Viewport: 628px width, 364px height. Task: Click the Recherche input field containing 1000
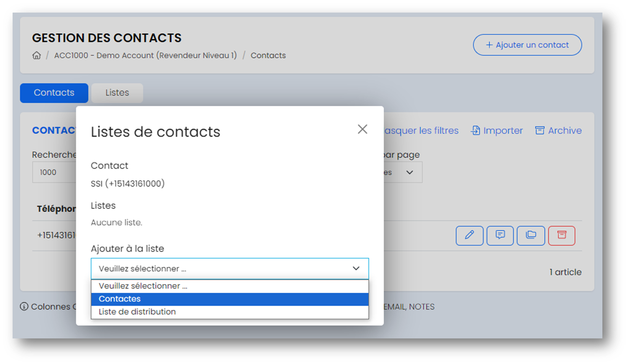tap(54, 172)
